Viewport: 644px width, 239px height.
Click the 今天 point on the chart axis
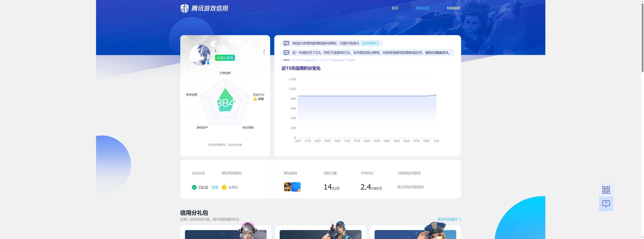click(x=436, y=141)
